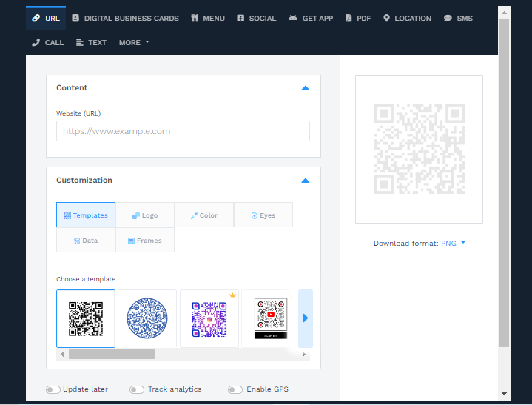Click the Frames tab icon
The width and height of the screenshot is (532, 405).
tap(131, 241)
